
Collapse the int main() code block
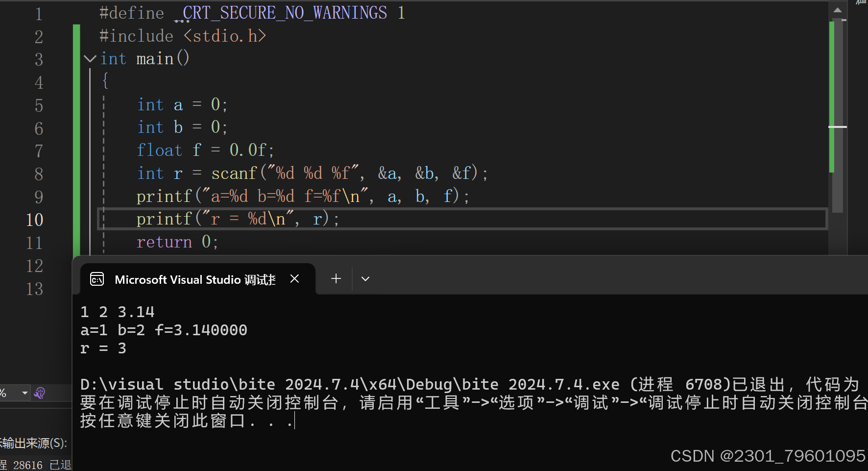tap(90, 59)
